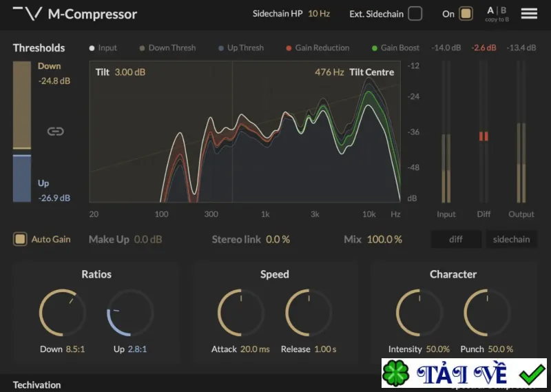
Task: Click the -2.6 dB diff readout
Action: coord(484,48)
